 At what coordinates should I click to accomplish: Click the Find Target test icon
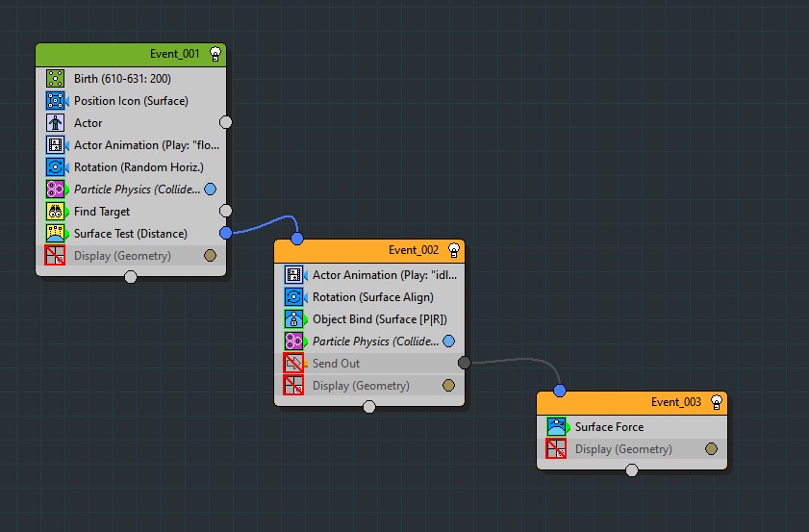[x=56, y=212]
